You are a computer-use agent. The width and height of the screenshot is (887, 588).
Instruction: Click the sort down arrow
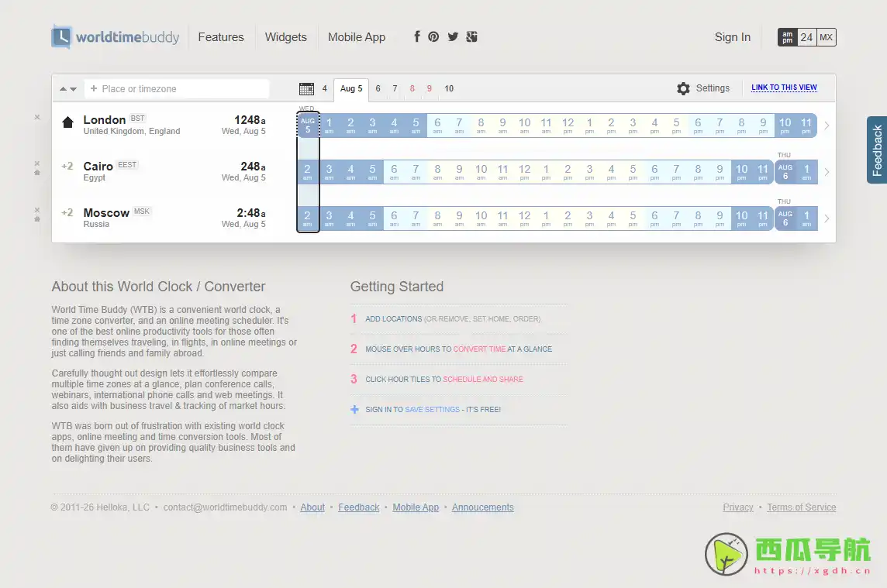click(74, 89)
